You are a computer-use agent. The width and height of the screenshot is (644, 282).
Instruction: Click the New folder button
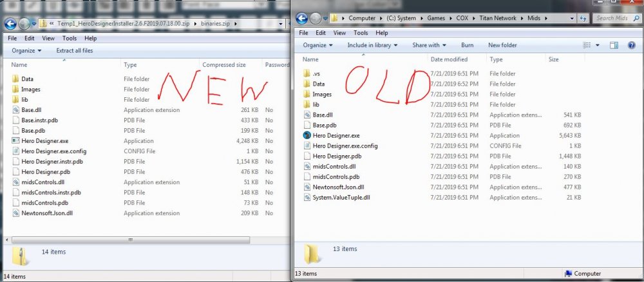(503, 45)
